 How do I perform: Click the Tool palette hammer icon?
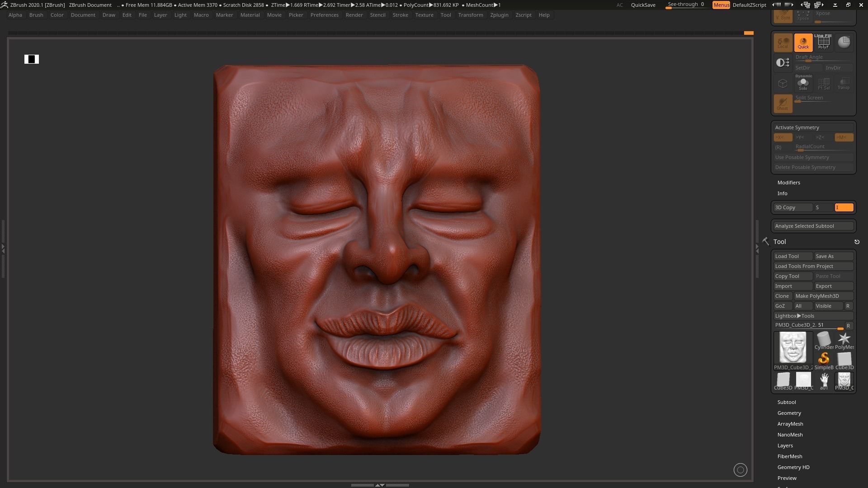click(765, 242)
